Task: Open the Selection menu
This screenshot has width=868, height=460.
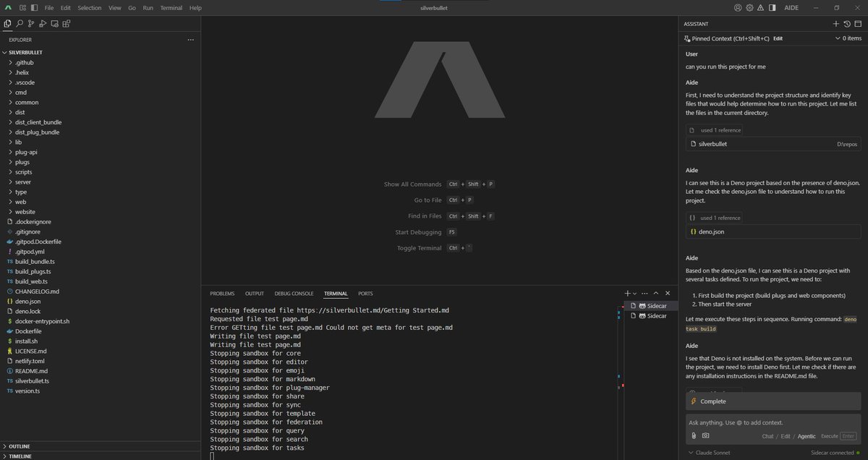Action: tap(90, 7)
